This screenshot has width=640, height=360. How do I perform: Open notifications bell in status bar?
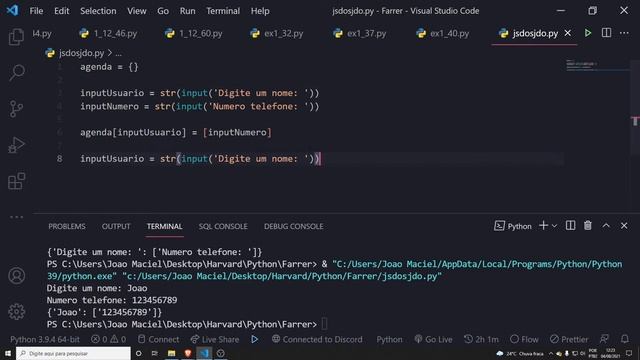[x=624, y=339]
